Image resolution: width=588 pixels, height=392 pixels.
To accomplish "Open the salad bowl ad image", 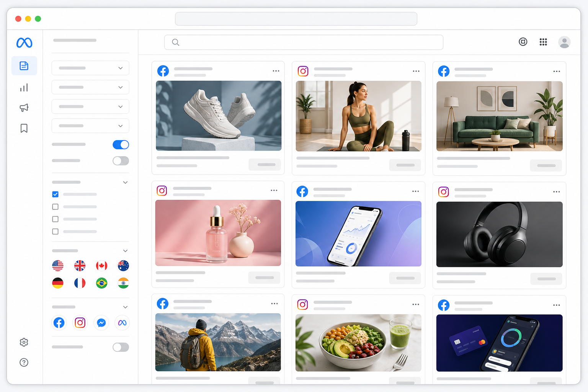I will click(359, 343).
